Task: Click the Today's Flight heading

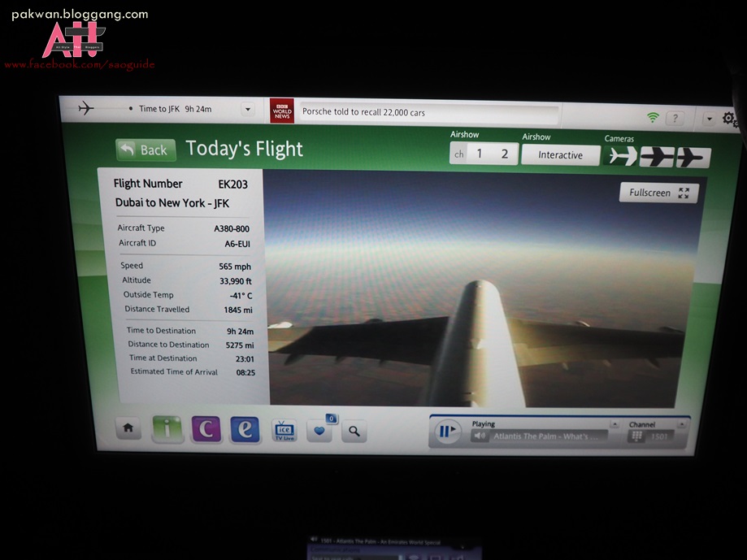Action: click(244, 149)
